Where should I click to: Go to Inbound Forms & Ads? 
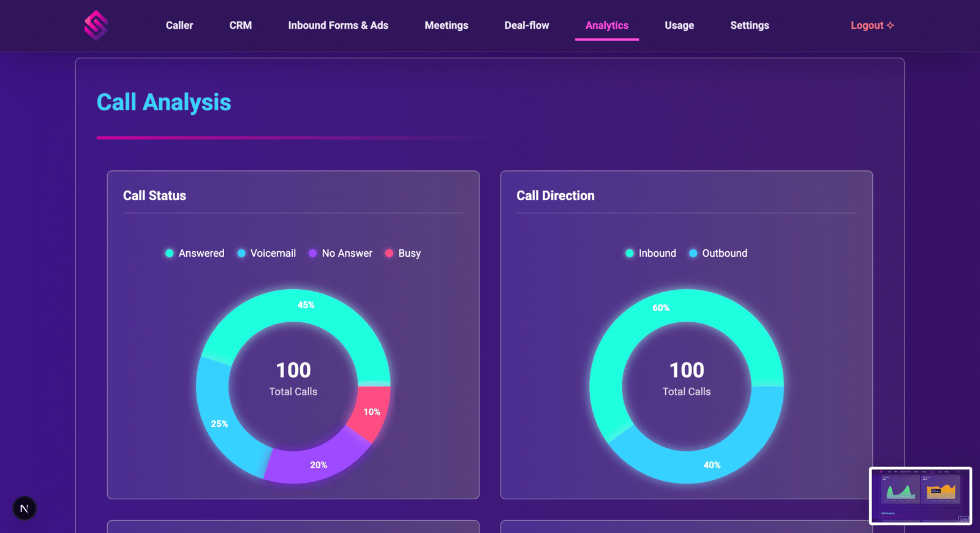[x=338, y=25]
